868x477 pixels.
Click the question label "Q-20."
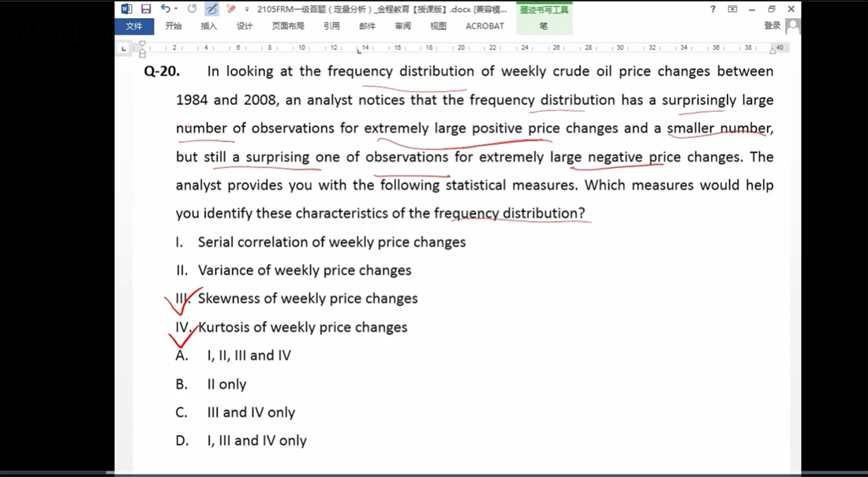[x=162, y=72]
